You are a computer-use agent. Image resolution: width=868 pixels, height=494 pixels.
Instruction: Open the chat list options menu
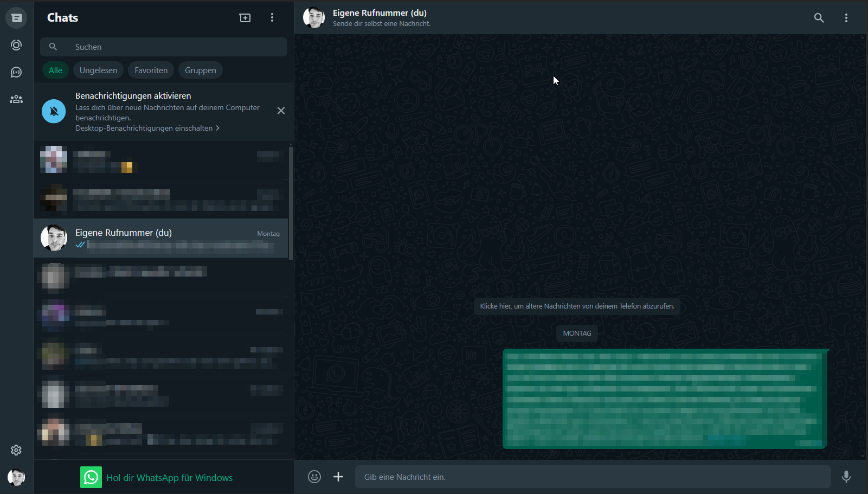pos(272,18)
